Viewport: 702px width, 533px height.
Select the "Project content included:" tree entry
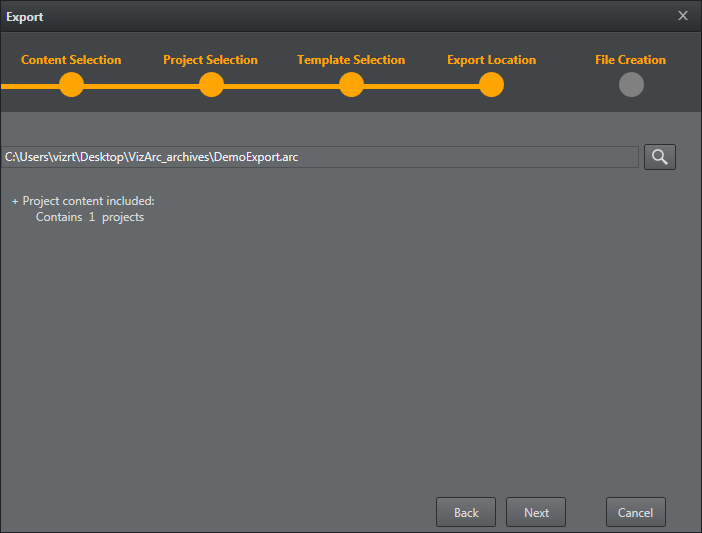[x=88, y=201]
